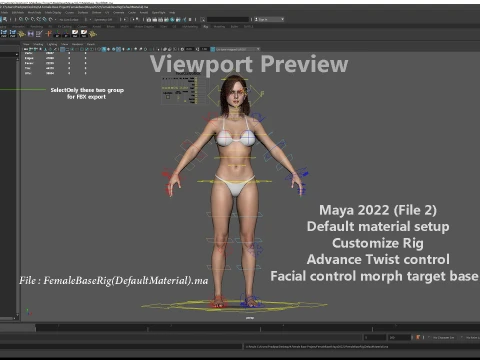The image size is (480, 360).
Task: Click the viewport gamma value field
Action: pos(204,49)
